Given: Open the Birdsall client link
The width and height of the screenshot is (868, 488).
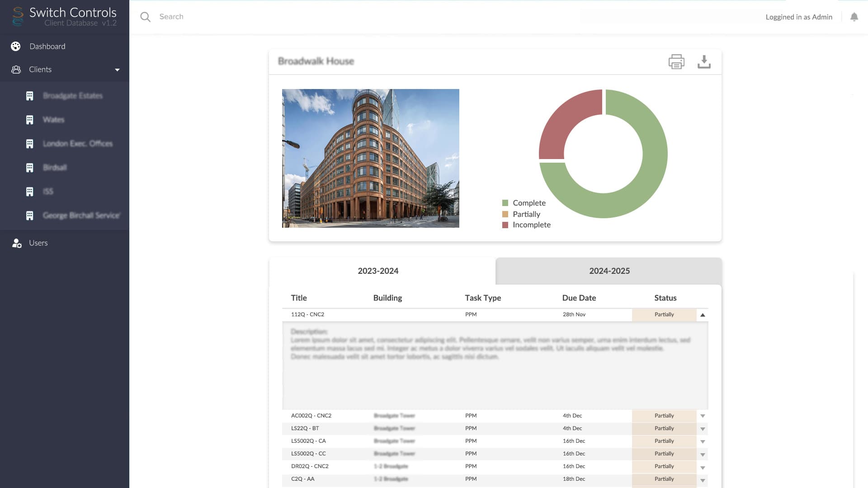Looking at the screenshot, I should [x=55, y=168].
